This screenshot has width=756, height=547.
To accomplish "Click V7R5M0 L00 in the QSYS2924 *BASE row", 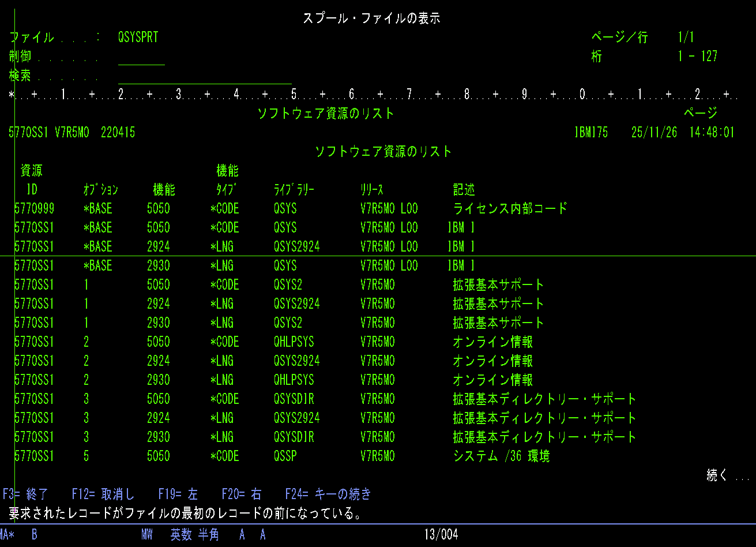I will pos(389,247).
